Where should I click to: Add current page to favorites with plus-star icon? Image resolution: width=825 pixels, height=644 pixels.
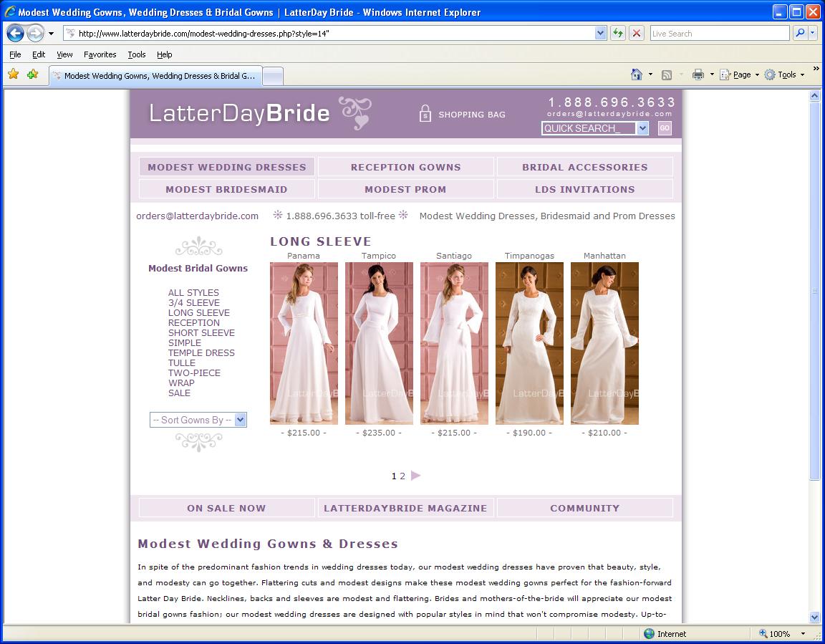31,74
